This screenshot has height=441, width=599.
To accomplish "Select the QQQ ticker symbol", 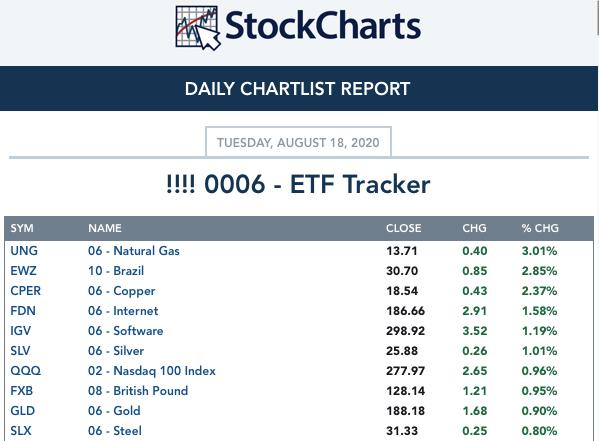I will point(26,371).
